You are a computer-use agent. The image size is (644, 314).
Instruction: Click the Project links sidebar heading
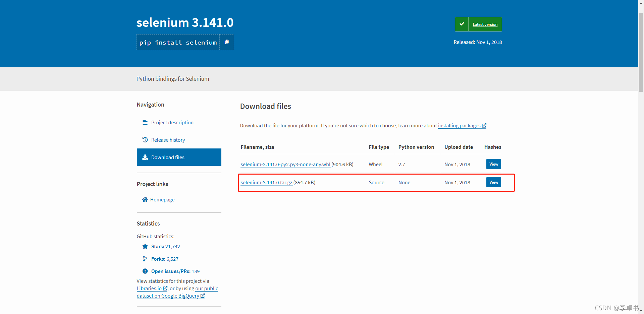coord(152,184)
